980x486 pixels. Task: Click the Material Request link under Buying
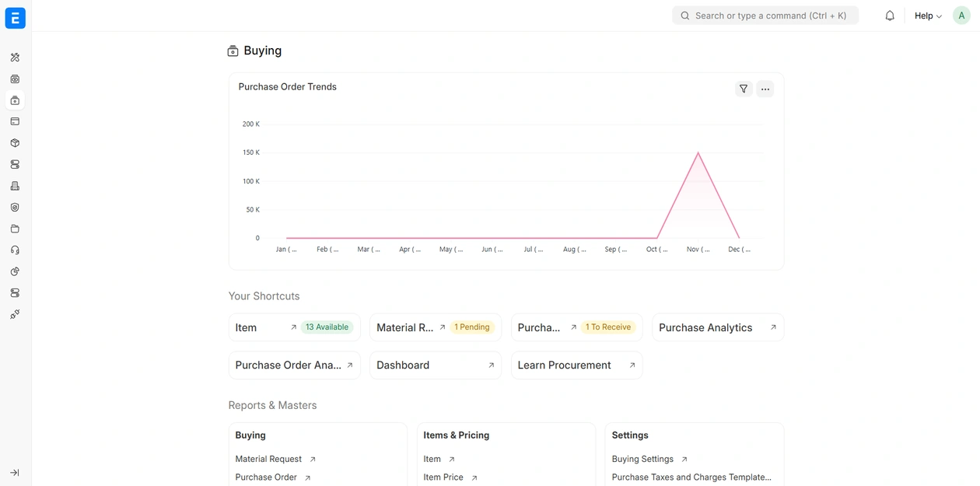[x=269, y=459]
